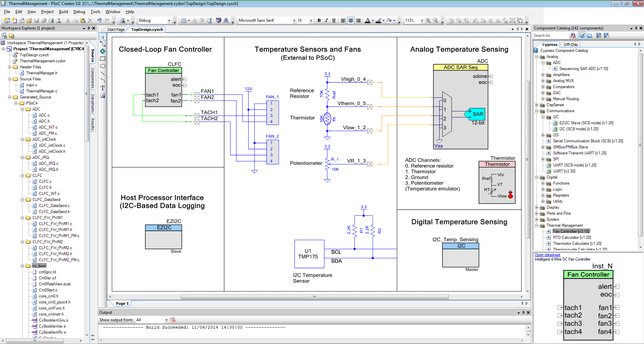The image size is (644, 344).
Task: Click the Print icon in toolbar
Action: coord(51,20)
